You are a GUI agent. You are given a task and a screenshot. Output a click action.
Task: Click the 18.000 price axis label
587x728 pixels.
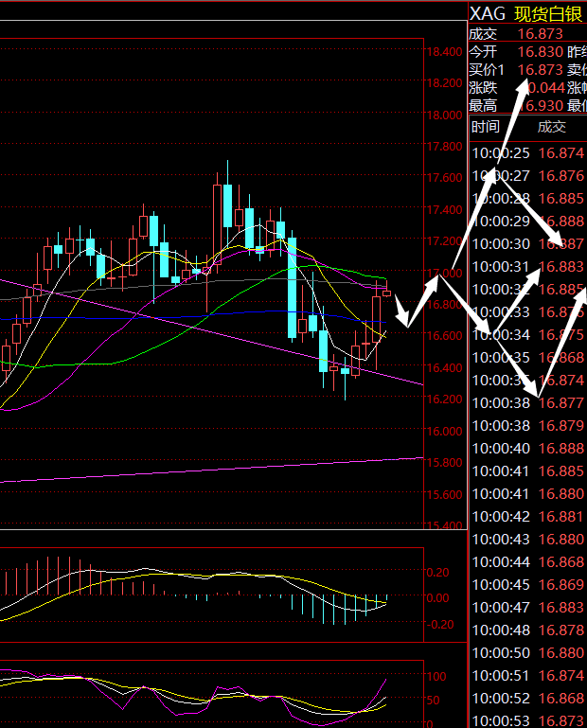(444, 115)
